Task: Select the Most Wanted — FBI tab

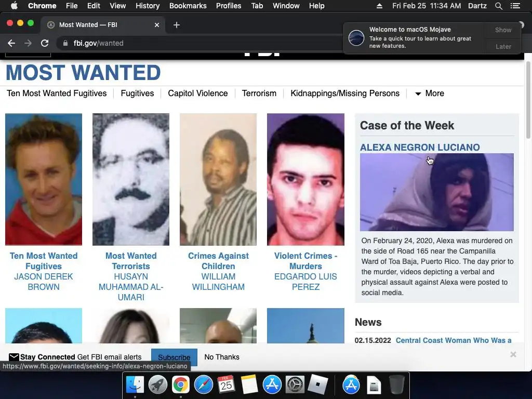Action: 102,25
